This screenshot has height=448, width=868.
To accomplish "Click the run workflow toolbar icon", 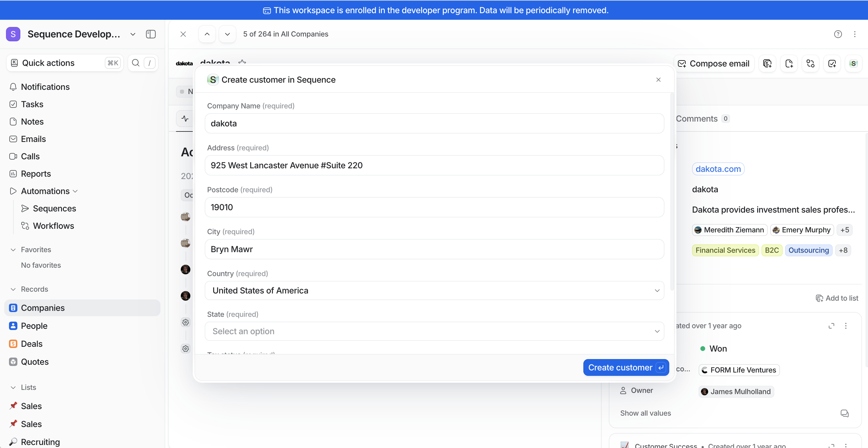I will (x=810, y=63).
